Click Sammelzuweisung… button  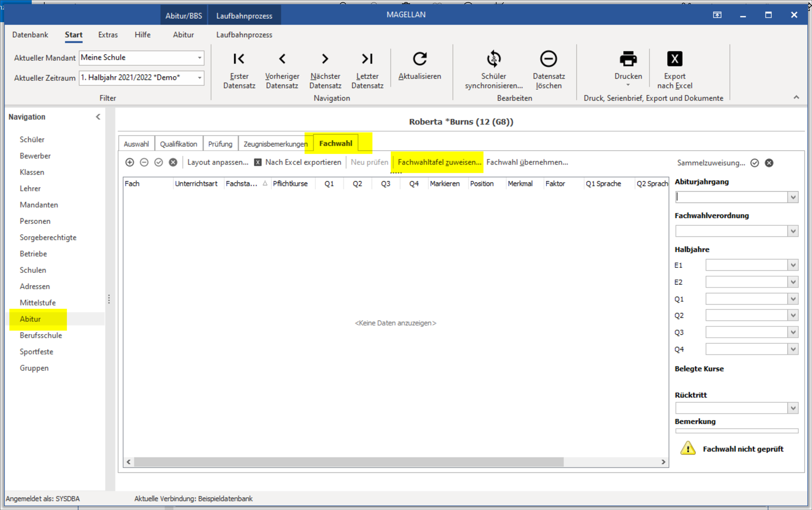(711, 163)
